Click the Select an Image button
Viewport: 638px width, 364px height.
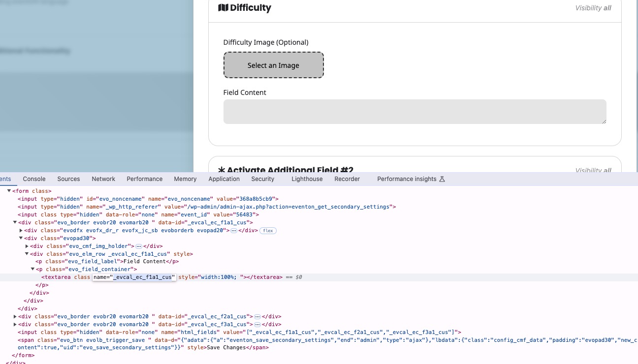tap(274, 65)
